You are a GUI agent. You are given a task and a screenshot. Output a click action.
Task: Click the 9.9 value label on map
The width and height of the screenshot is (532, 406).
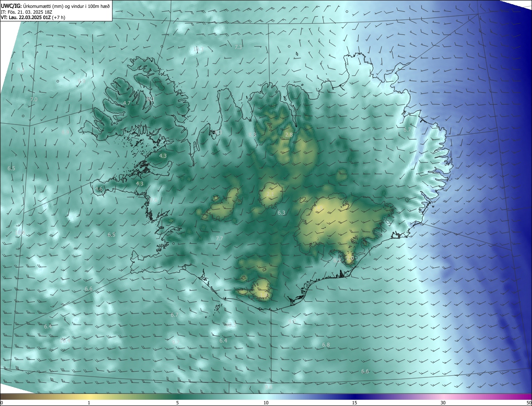point(81,82)
